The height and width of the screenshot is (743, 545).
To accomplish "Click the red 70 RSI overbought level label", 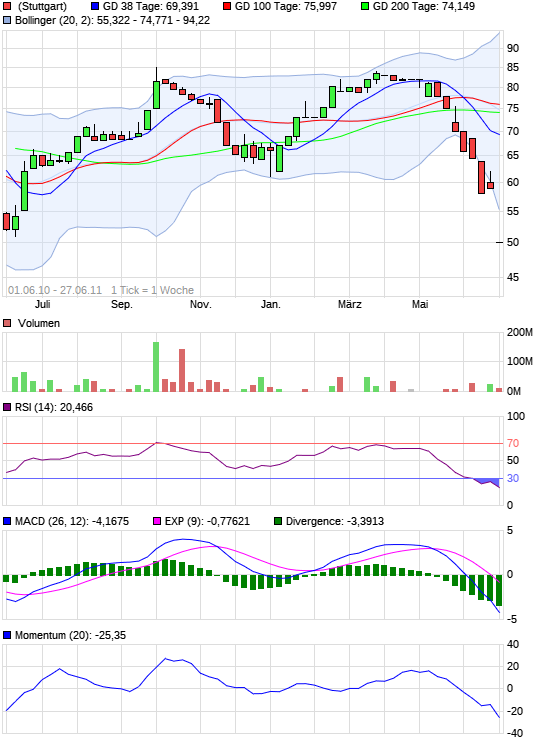I will [x=513, y=444].
